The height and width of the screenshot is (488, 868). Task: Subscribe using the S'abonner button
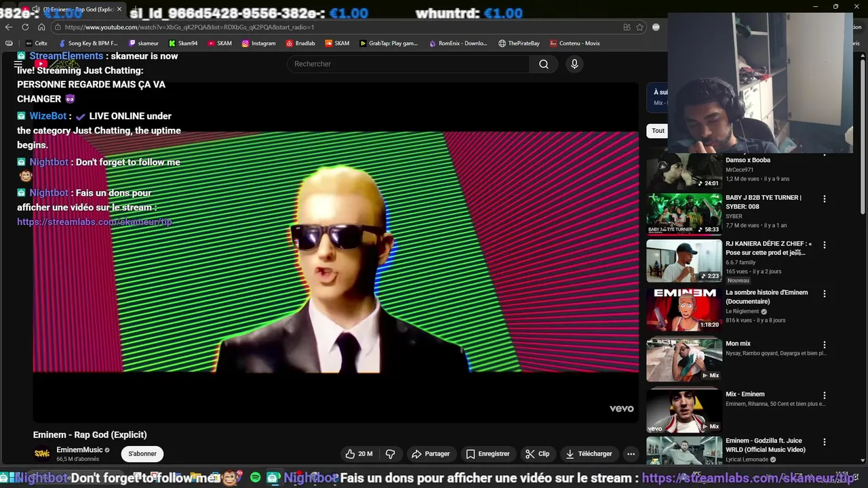click(142, 453)
